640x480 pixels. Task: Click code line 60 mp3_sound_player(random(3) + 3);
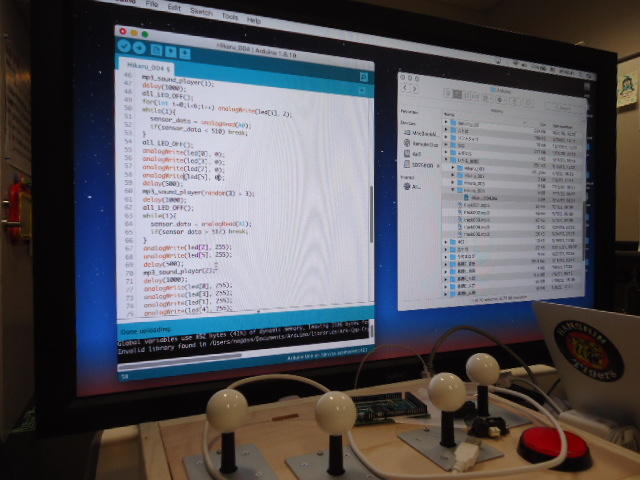tap(198, 192)
